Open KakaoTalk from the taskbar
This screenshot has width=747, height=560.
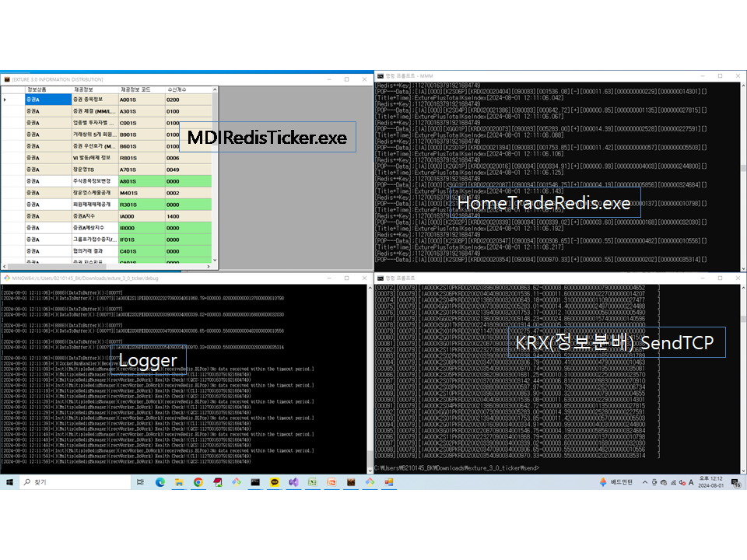(x=275, y=482)
